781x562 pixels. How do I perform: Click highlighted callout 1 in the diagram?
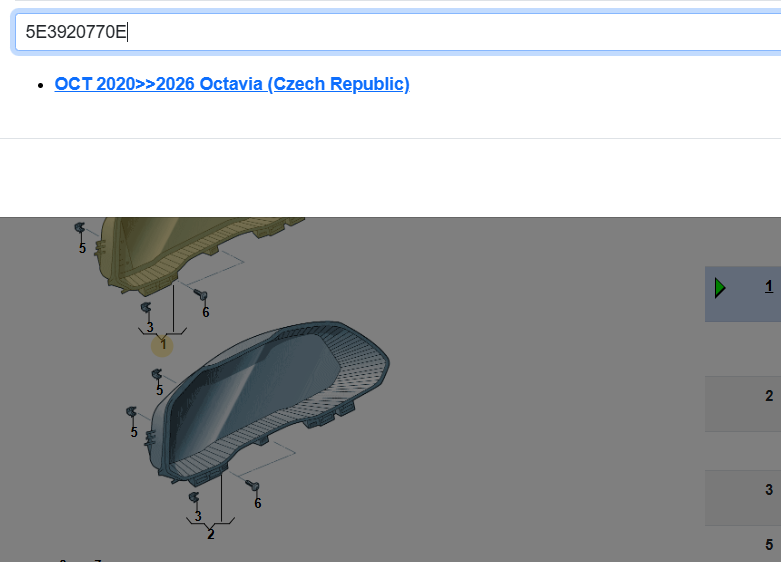(162, 345)
